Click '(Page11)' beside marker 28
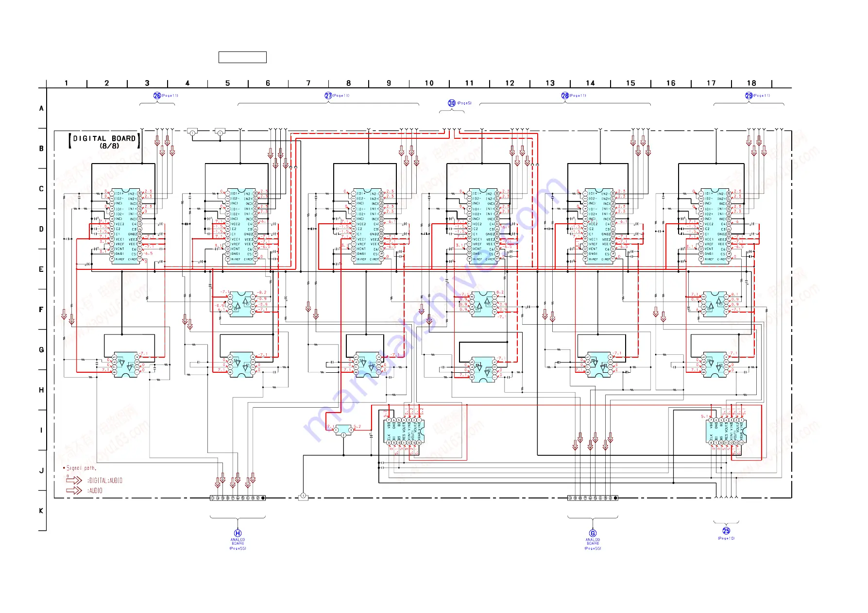This screenshot has width=868, height=613. tap(578, 96)
